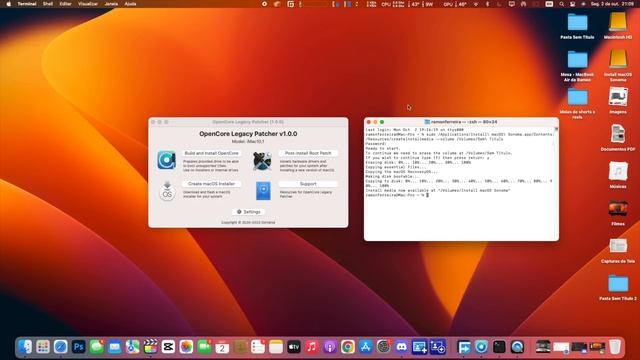
Task: Open the Terminal application menu
Action: (27, 4)
